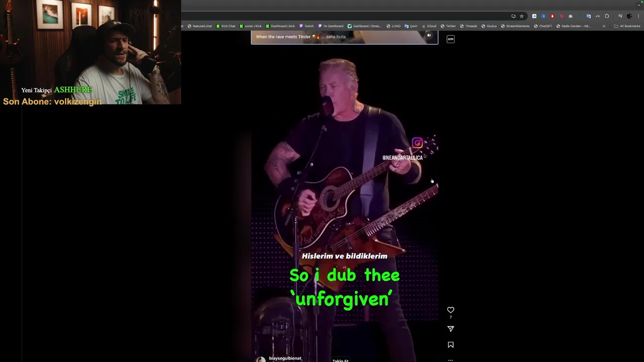Click biaysegulbionat profile avatar
The width and height of the screenshot is (644, 362).
point(261,359)
